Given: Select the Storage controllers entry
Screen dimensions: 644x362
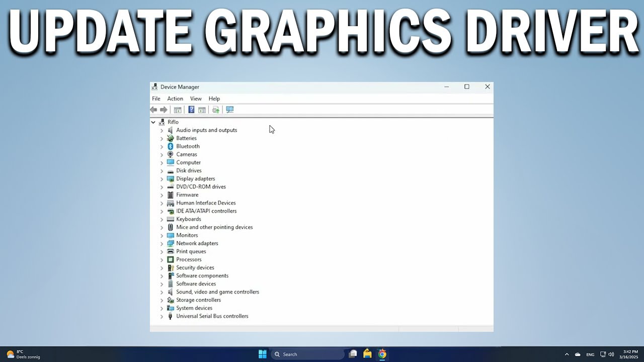Looking at the screenshot, I should (x=198, y=300).
